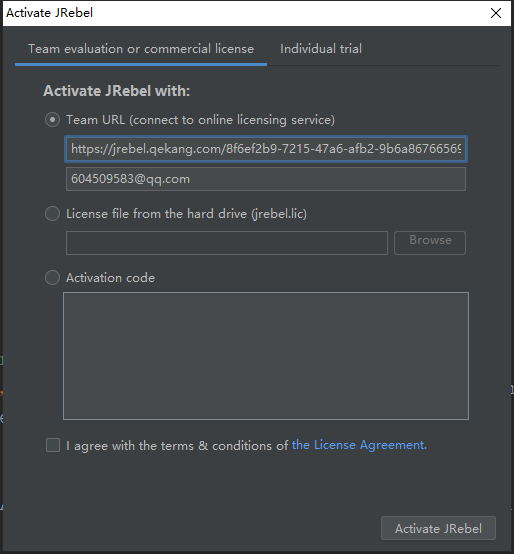This screenshot has width=514, height=554.
Task: Click the 'License file from the hard drive' label
Action: 186,213
